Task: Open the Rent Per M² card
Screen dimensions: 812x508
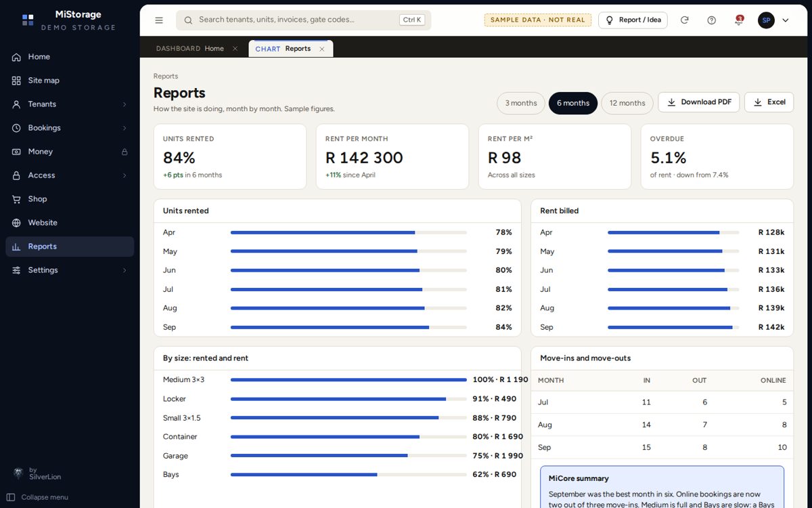Action: click(555, 156)
